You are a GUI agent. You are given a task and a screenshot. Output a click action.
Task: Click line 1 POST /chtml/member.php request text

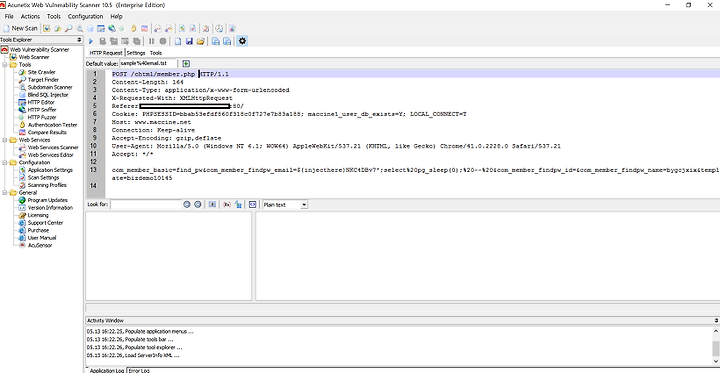tap(170, 74)
